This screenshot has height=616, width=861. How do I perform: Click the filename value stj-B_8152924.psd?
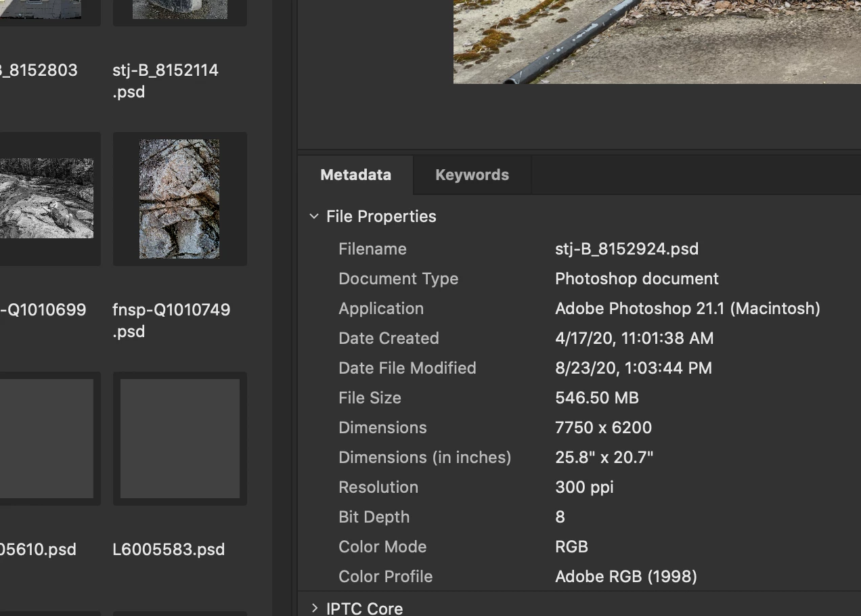point(627,249)
